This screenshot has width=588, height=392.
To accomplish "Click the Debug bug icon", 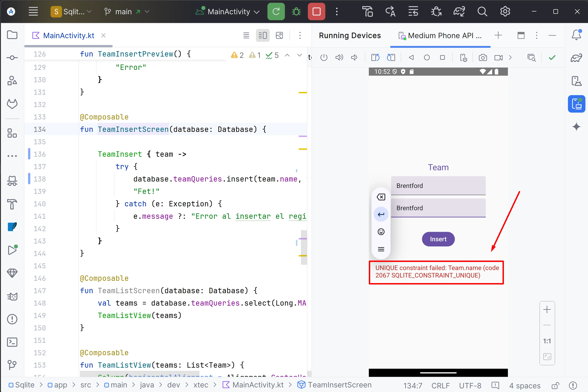I will point(296,11).
